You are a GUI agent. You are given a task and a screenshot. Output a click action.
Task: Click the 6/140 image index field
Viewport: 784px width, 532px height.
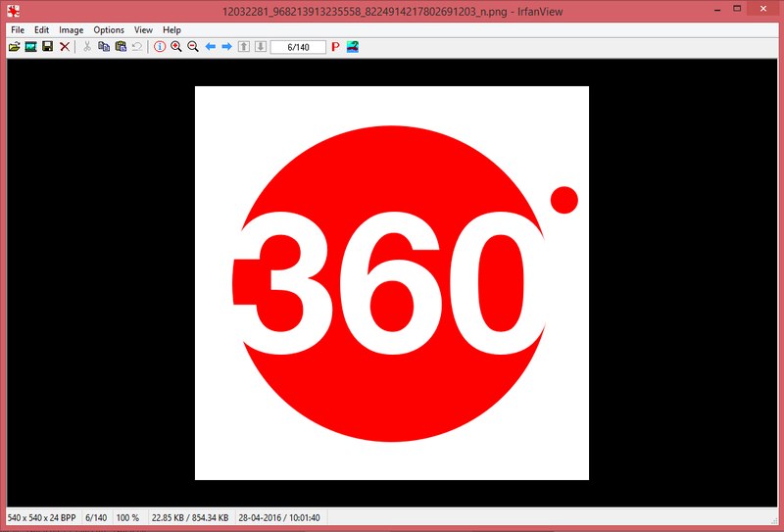point(298,47)
